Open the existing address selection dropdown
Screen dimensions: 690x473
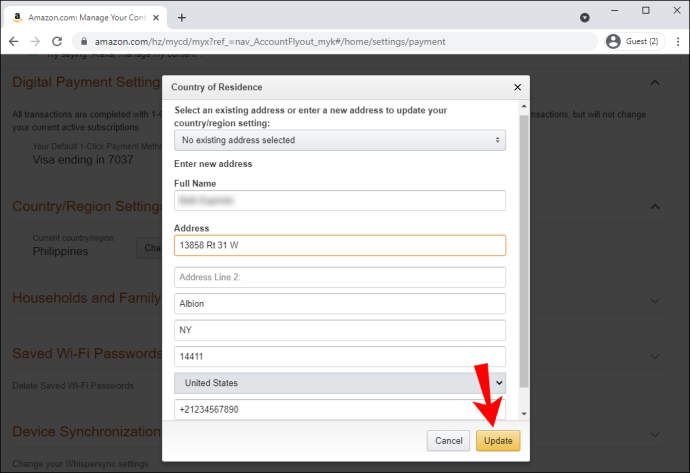(340, 140)
